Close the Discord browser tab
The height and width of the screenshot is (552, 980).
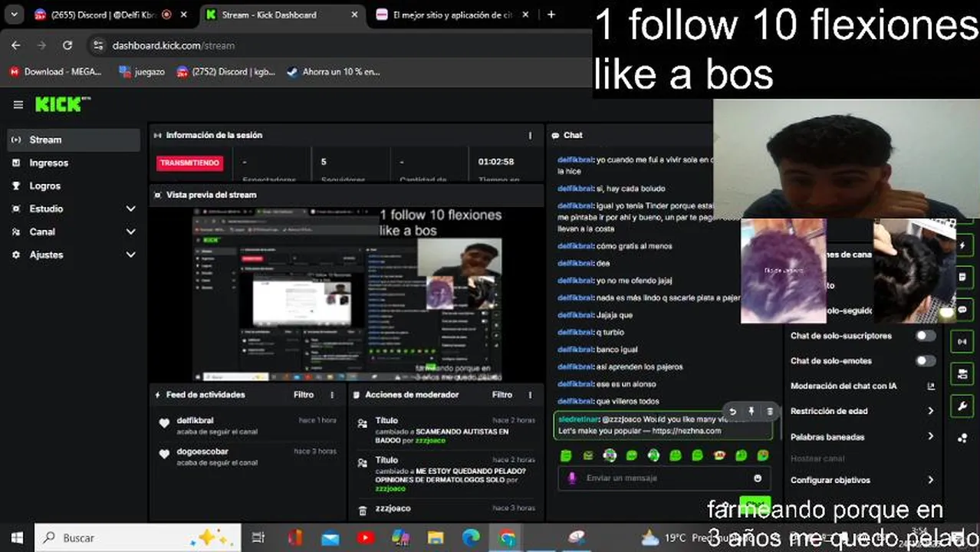tap(184, 15)
